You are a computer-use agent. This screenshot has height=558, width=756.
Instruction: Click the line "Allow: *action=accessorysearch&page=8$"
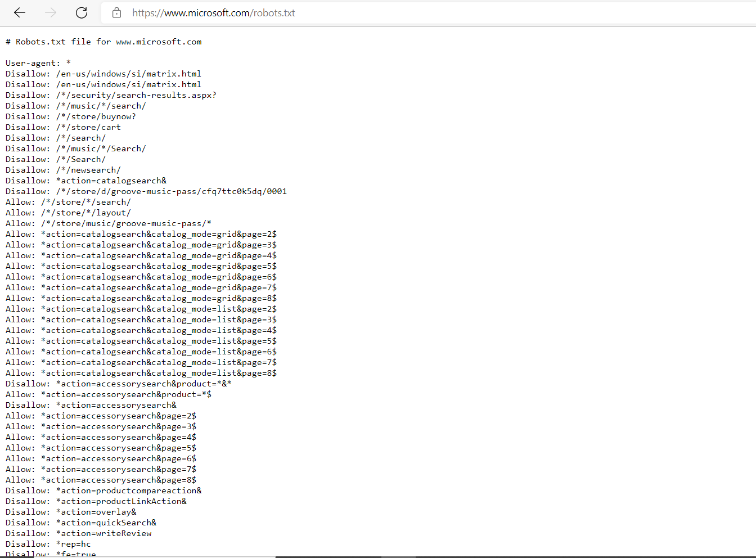(101, 480)
